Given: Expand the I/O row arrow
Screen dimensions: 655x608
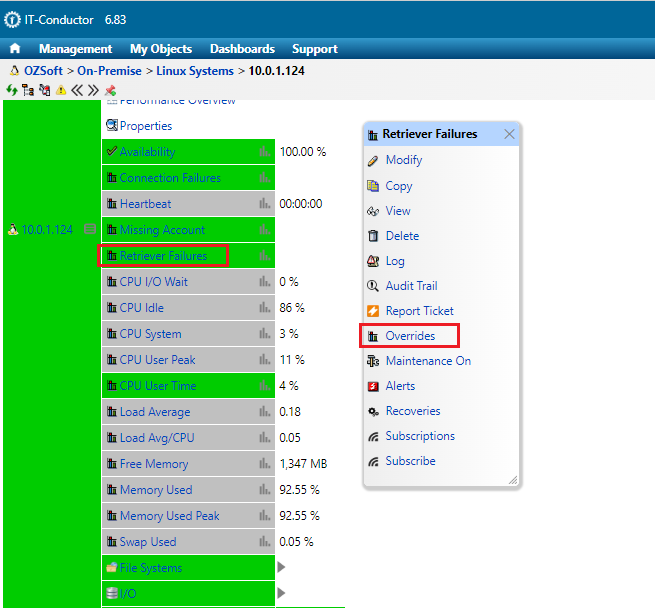Looking at the screenshot, I should 281,594.
